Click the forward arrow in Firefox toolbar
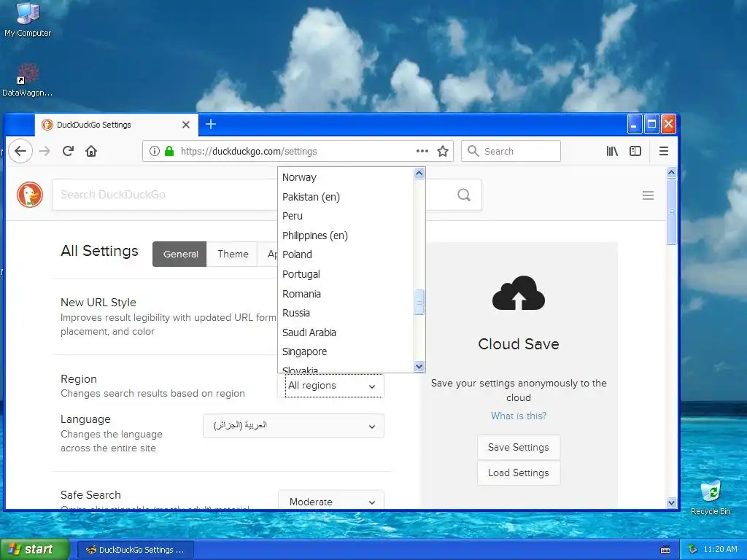747x560 pixels. pos(44,152)
